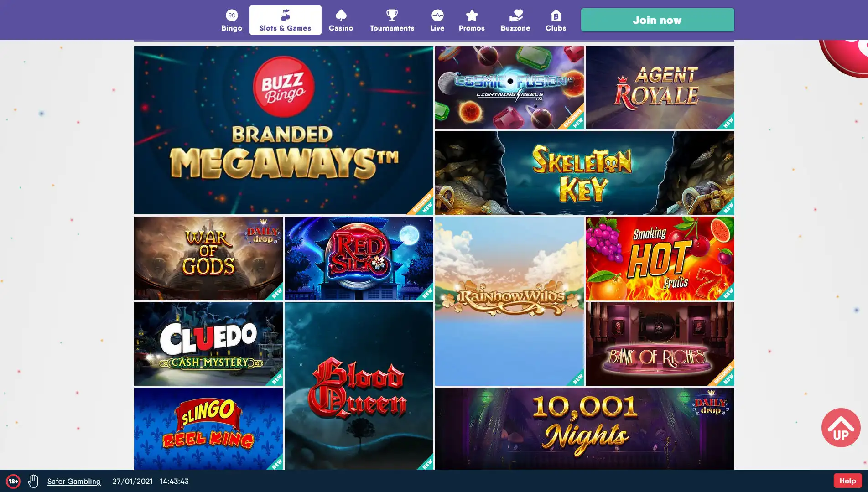This screenshot has width=868, height=492.
Task: Click the 18+ age restriction badge
Action: [13, 481]
